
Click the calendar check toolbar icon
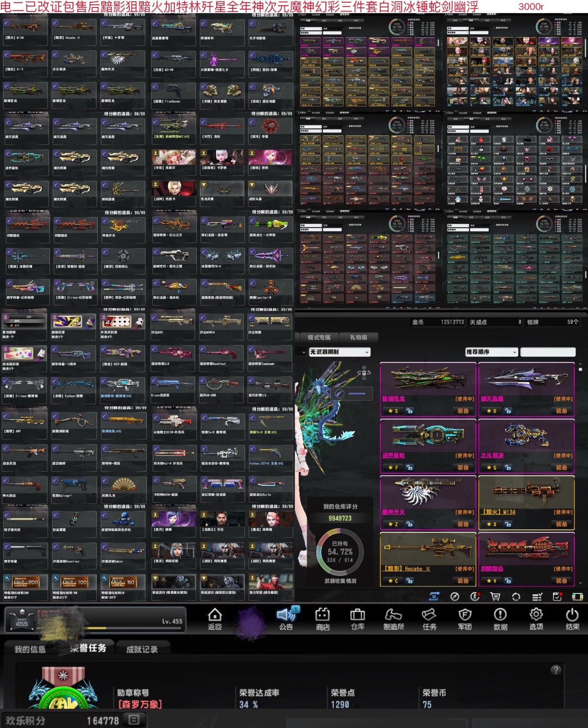click(557, 597)
